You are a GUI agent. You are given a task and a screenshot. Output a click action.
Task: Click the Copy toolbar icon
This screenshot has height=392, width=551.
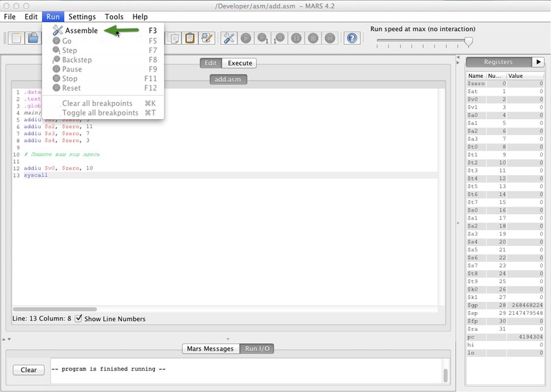[x=174, y=38]
